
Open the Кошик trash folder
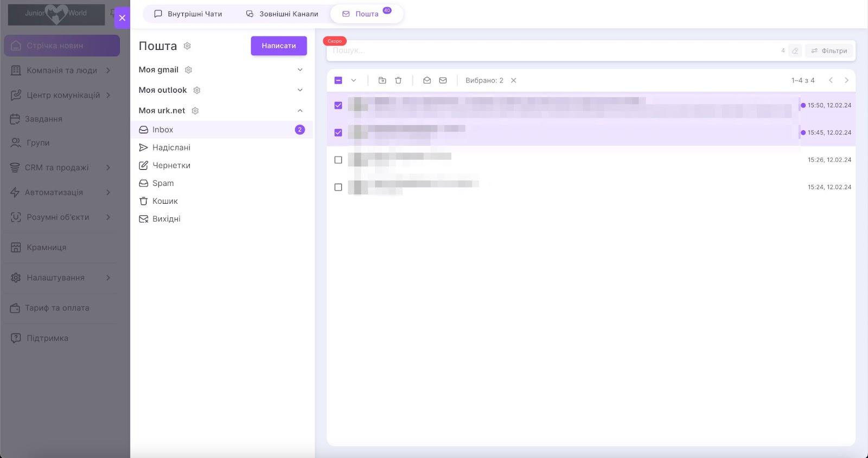[221, 201]
